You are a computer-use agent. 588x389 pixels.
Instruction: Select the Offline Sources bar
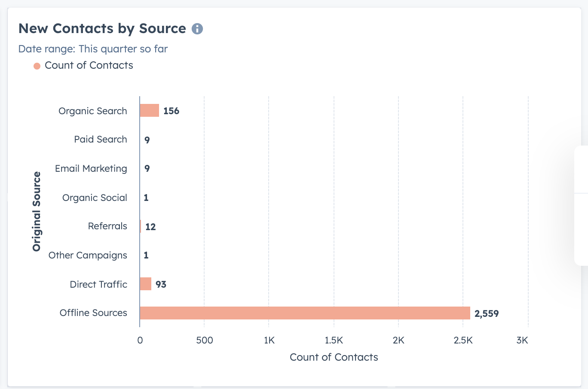click(x=305, y=313)
